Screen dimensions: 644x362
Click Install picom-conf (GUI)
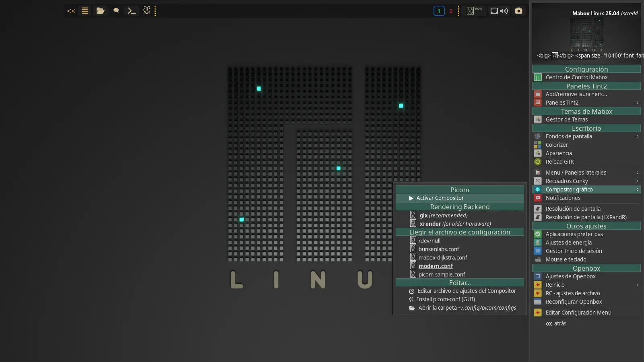(x=446, y=299)
